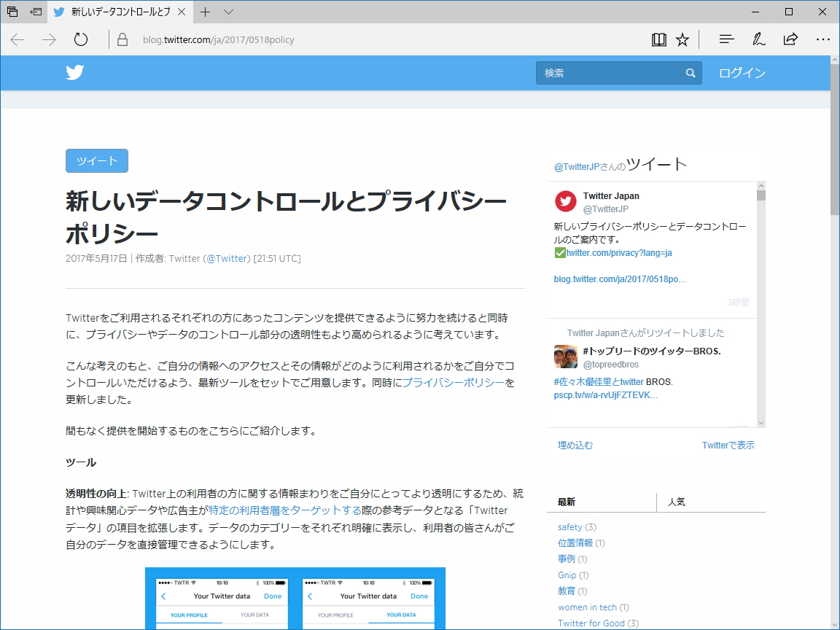Click the lock icon in the address bar
This screenshot has width=840, height=630.
click(122, 39)
